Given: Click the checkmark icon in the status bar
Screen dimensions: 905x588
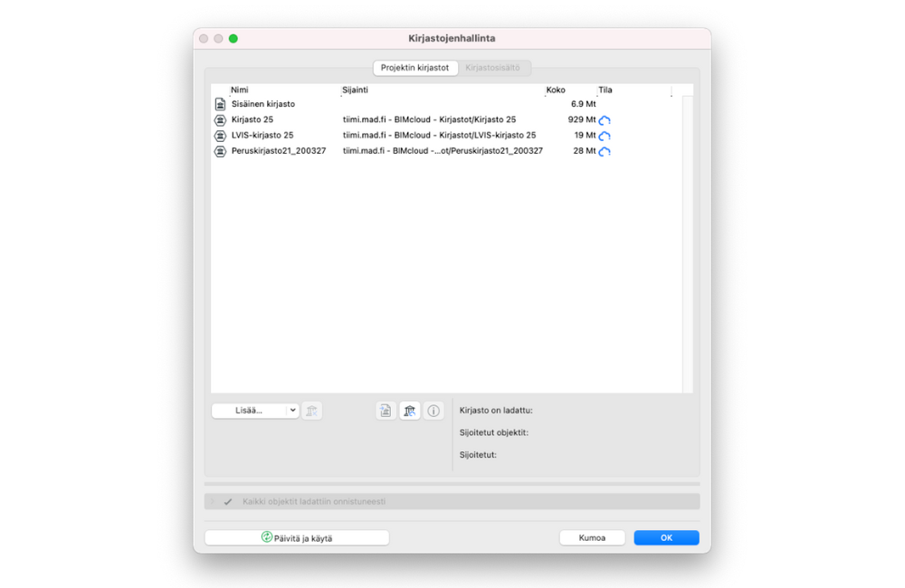Looking at the screenshot, I should [228, 501].
